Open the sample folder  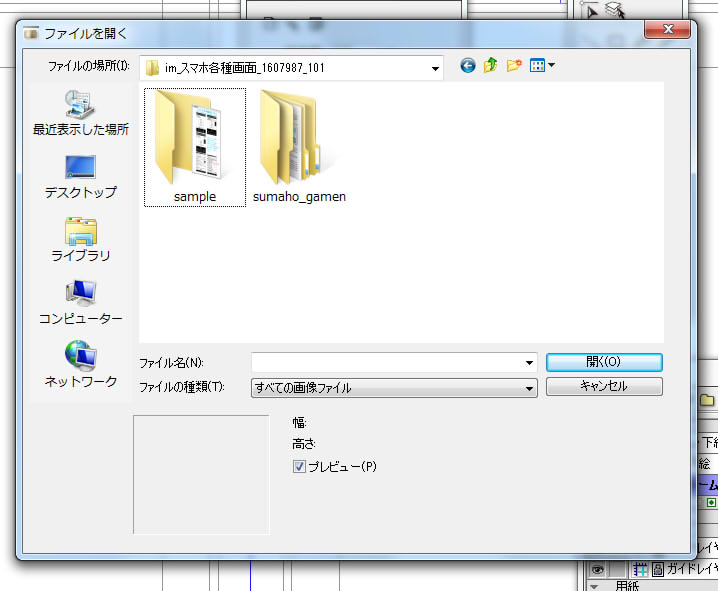195,147
